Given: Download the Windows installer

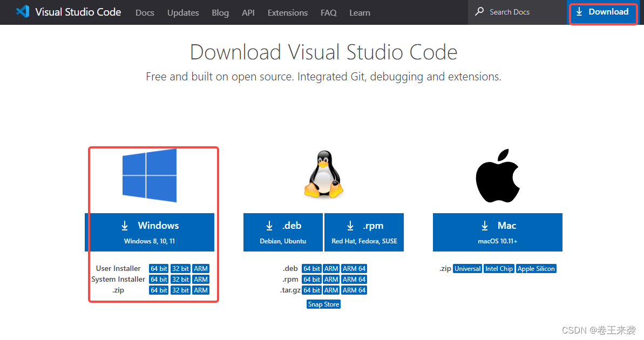Looking at the screenshot, I should pos(150,232).
